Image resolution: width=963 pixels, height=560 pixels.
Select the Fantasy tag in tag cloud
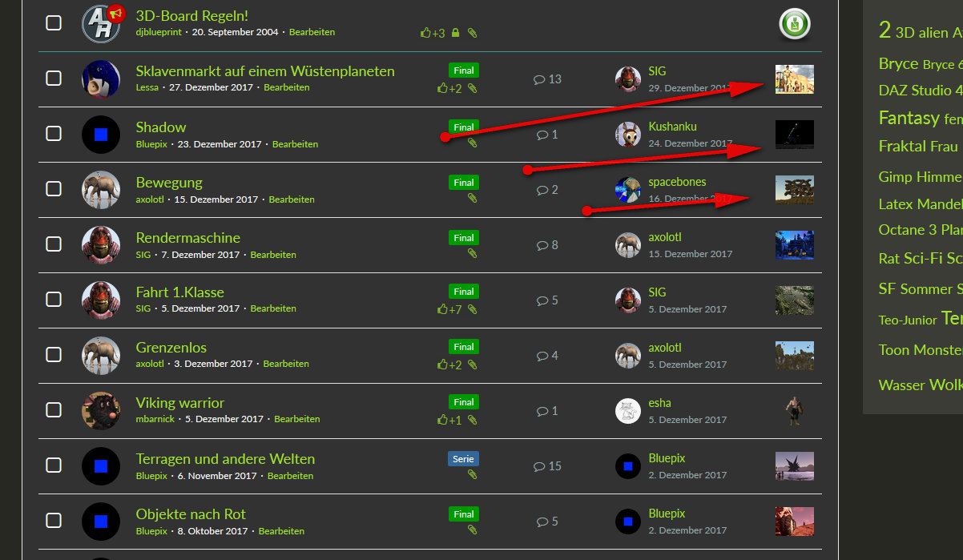click(x=909, y=118)
